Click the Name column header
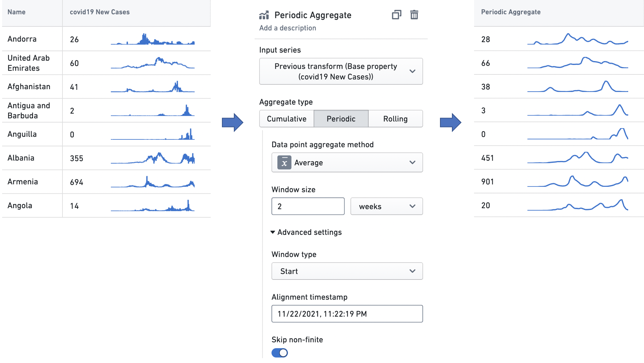 17,12
